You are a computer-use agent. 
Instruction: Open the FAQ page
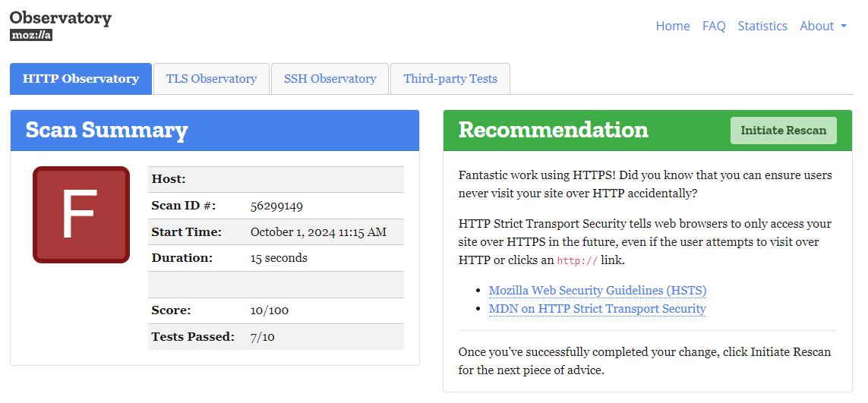pyautogui.click(x=714, y=26)
